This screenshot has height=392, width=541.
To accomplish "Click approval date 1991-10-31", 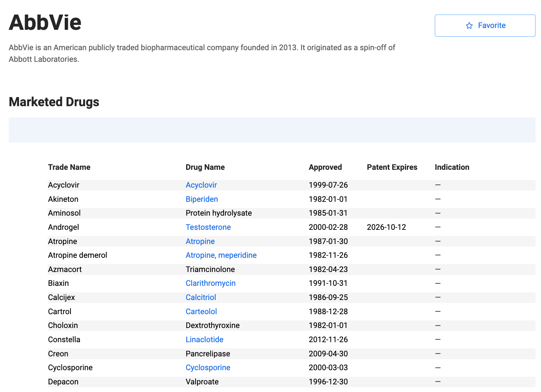I will point(328,283).
